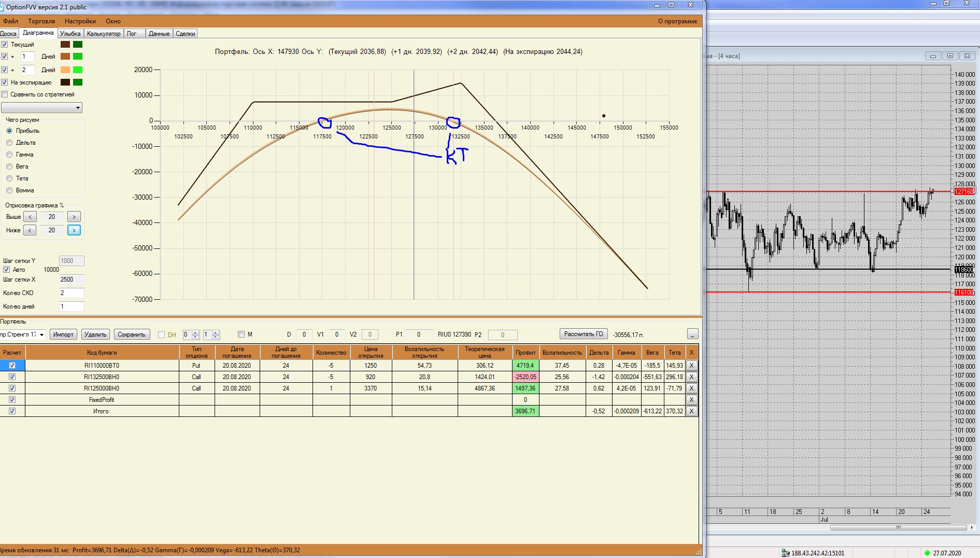Open the Калькулятор tab
Image resolution: width=980 pixels, height=558 pixels.
coord(104,34)
